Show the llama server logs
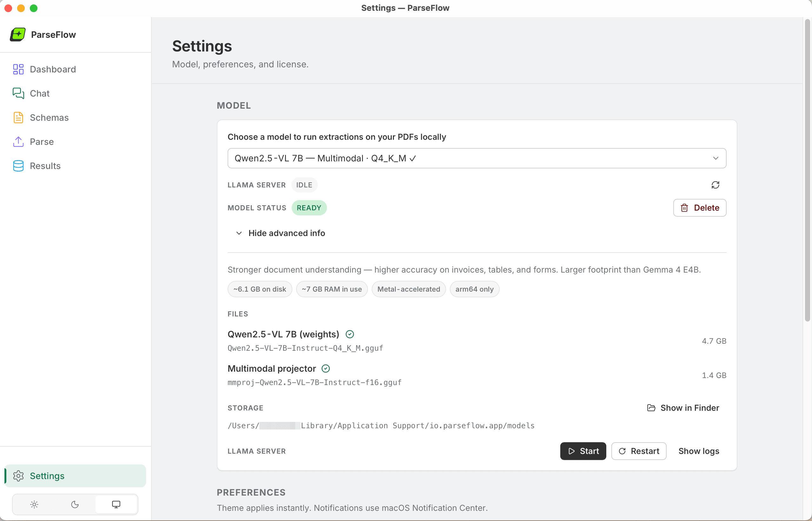Viewport: 812px width, 521px height. tap(699, 451)
